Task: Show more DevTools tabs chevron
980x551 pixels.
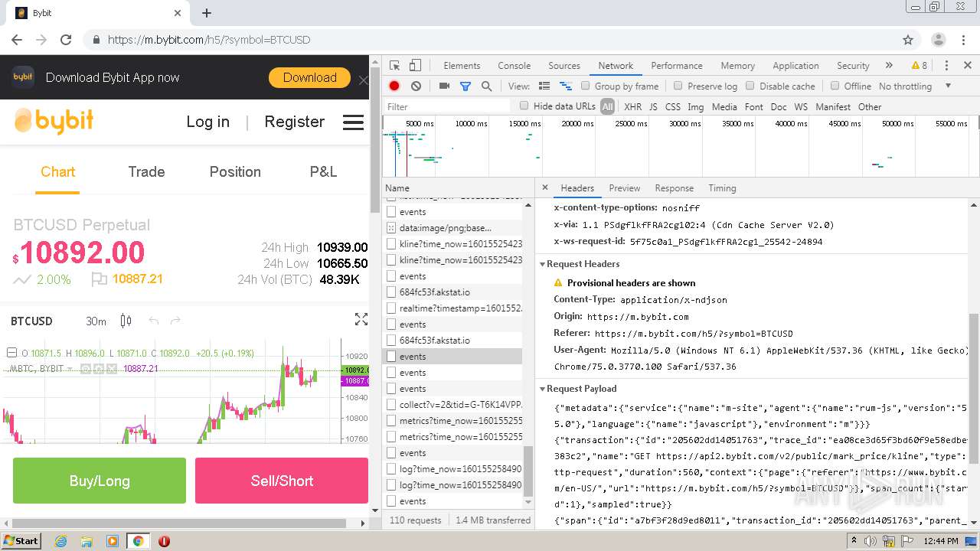Action: (889, 66)
